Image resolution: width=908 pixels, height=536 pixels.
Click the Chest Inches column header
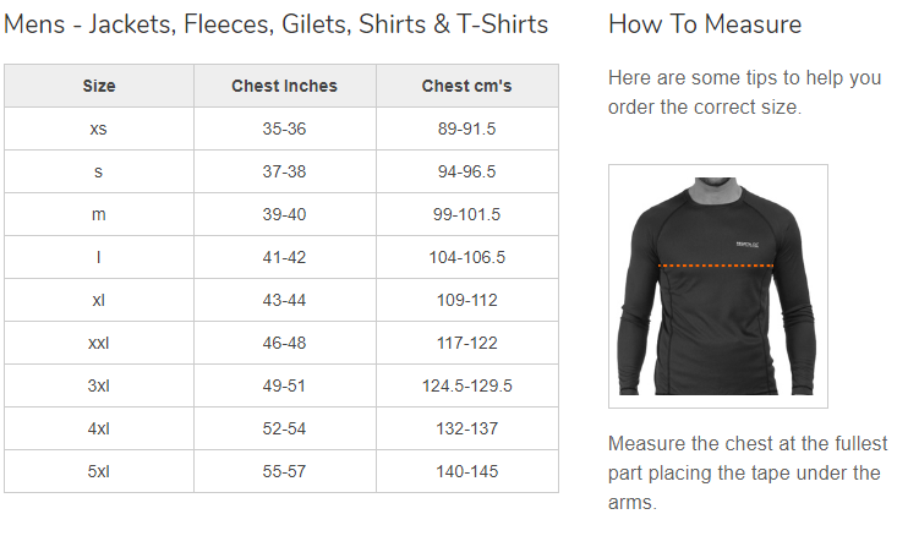[284, 86]
